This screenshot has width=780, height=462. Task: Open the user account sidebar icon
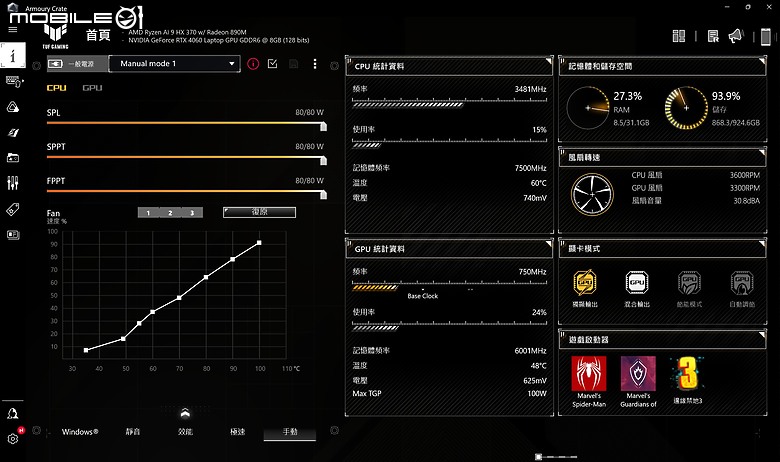[12, 414]
